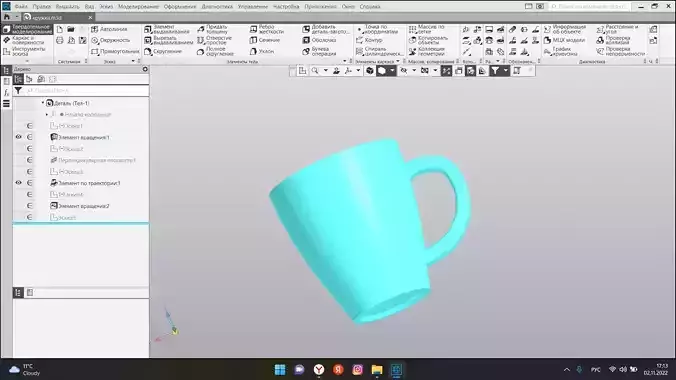
Task: Open the Файл menu
Action: pos(21,6)
